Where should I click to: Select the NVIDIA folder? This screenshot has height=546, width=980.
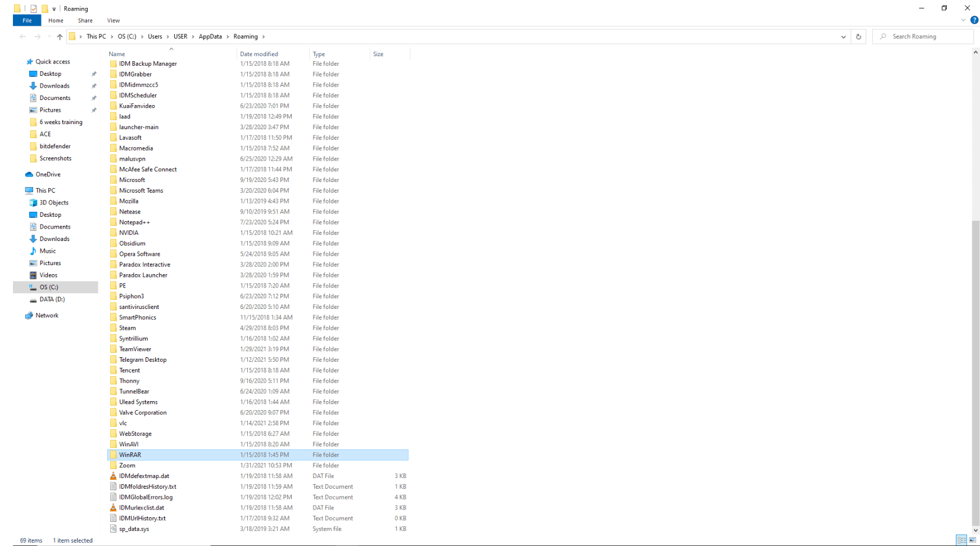pyautogui.click(x=129, y=233)
